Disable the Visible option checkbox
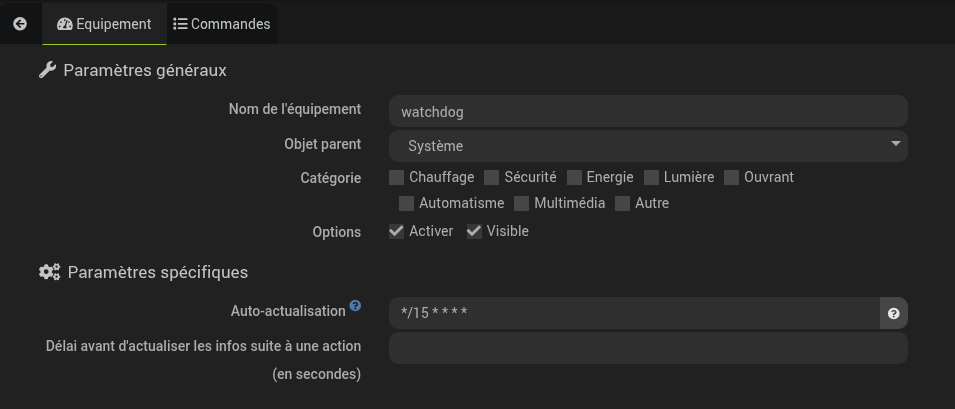The width and height of the screenshot is (955, 409). [474, 232]
